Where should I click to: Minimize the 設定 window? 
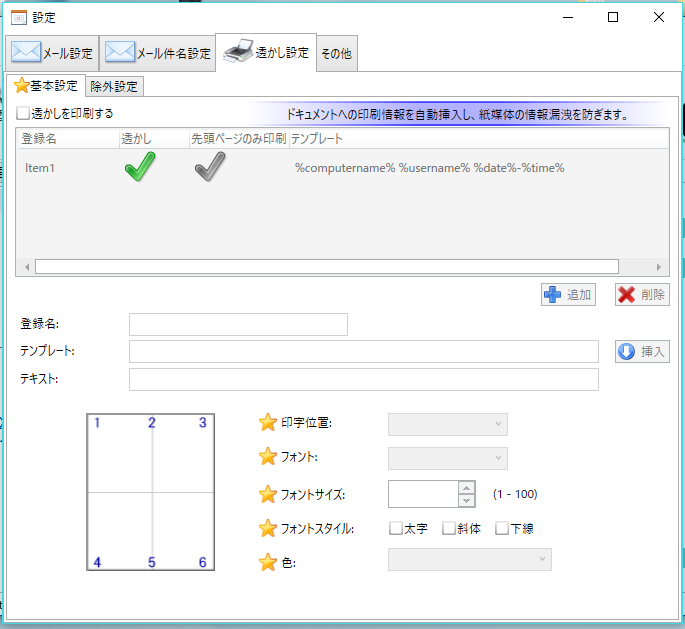(567, 17)
